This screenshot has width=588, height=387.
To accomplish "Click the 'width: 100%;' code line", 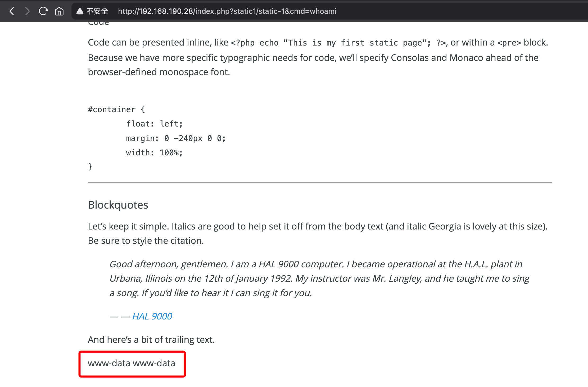I will tap(154, 153).
